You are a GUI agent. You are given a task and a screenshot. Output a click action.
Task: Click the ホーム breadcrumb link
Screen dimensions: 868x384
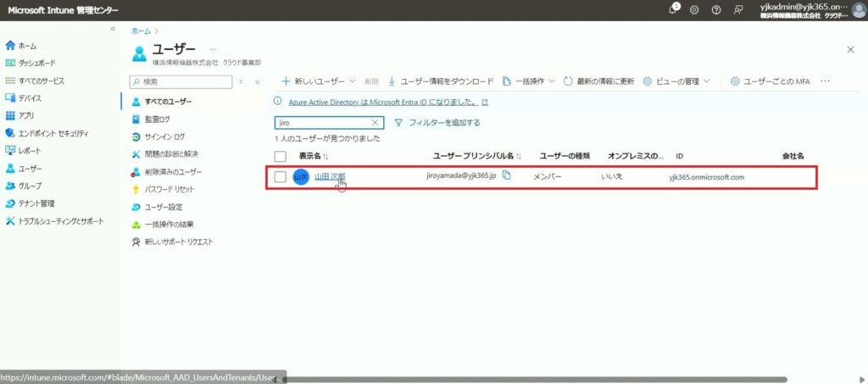(x=141, y=31)
